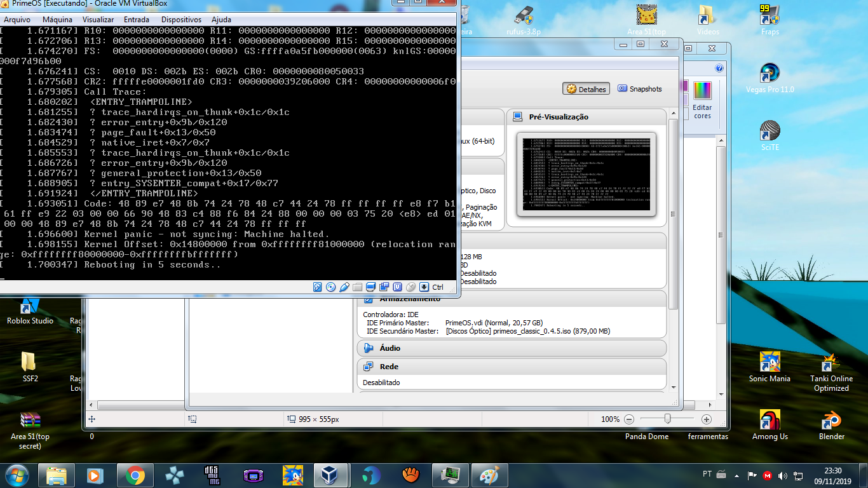Click optical disc icon in VM status bar

331,287
